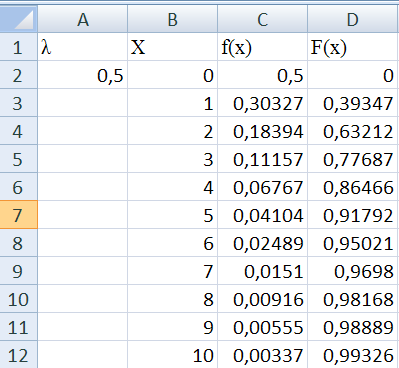Click X value 8 in column B
The height and width of the screenshot is (368, 399).
point(172,299)
